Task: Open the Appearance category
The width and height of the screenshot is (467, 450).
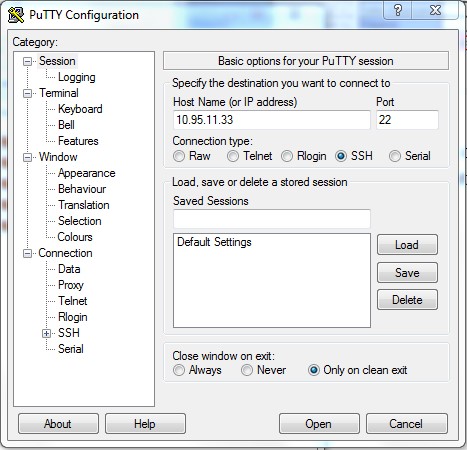Action: click(86, 173)
